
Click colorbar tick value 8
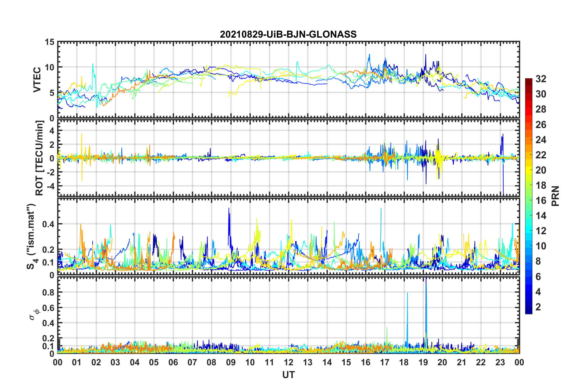pos(538,261)
